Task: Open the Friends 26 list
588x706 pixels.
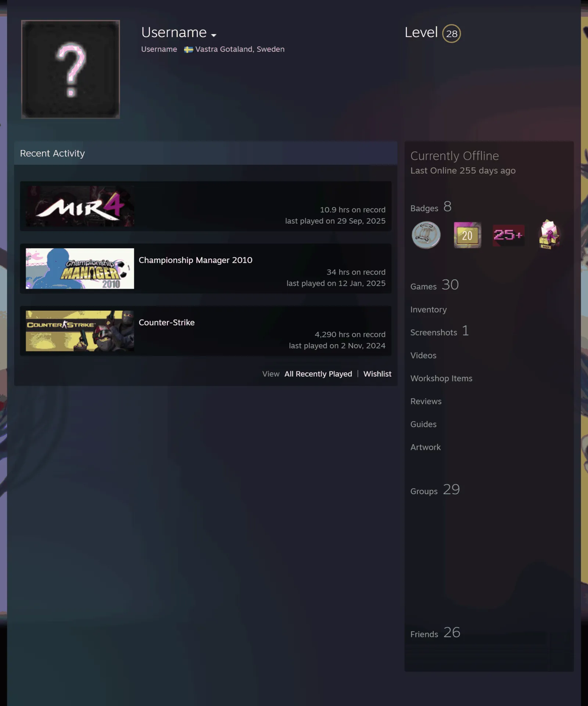Action: pyautogui.click(x=435, y=633)
